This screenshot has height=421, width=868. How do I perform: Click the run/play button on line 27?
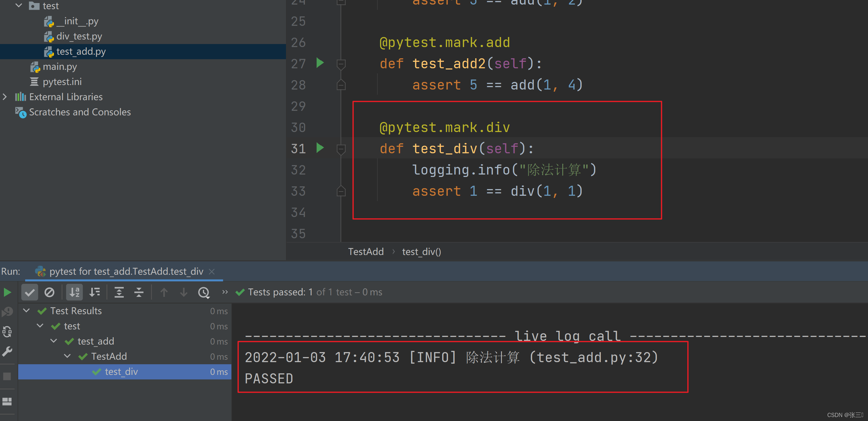pyautogui.click(x=321, y=63)
